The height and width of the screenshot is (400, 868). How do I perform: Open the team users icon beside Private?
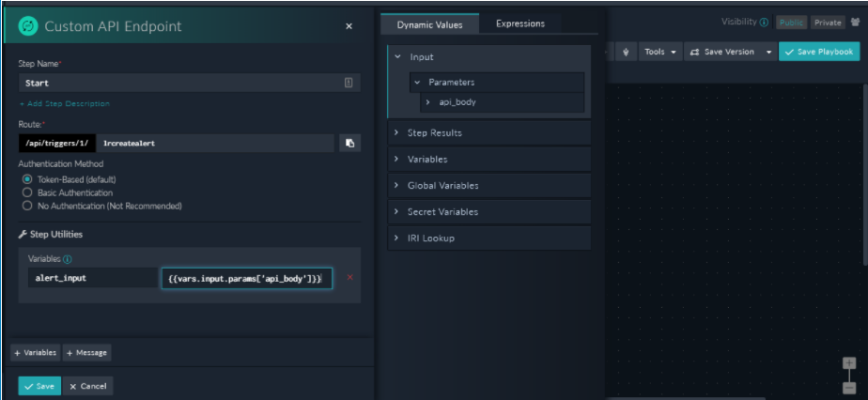[855, 23]
